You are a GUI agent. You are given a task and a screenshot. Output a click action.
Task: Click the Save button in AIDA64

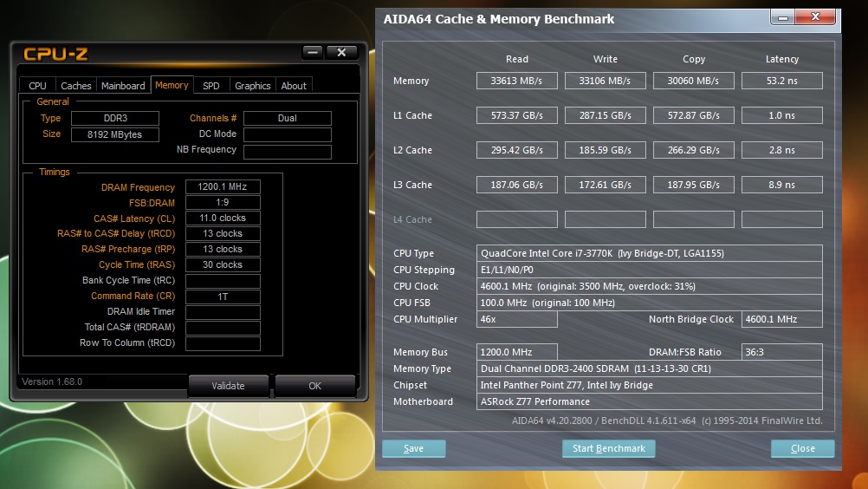pos(413,448)
